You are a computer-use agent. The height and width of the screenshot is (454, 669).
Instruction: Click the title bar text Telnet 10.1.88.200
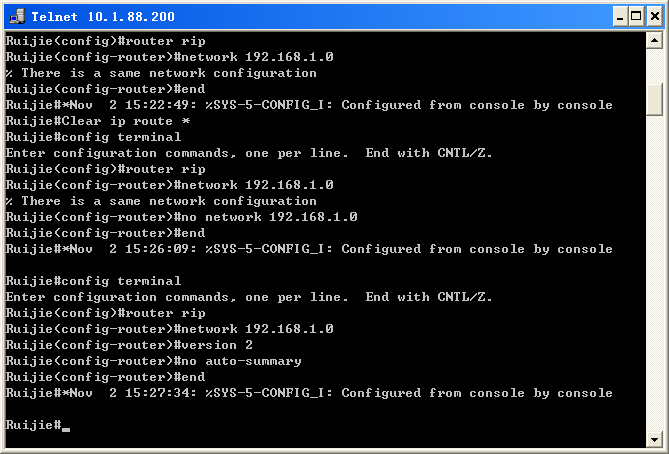tap(102, 16)
